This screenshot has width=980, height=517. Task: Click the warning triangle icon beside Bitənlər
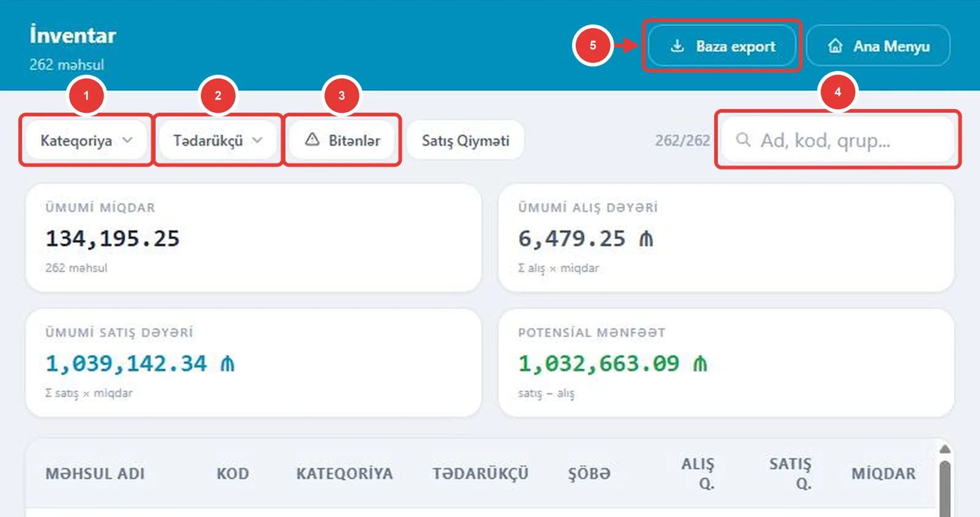(312, 140)
